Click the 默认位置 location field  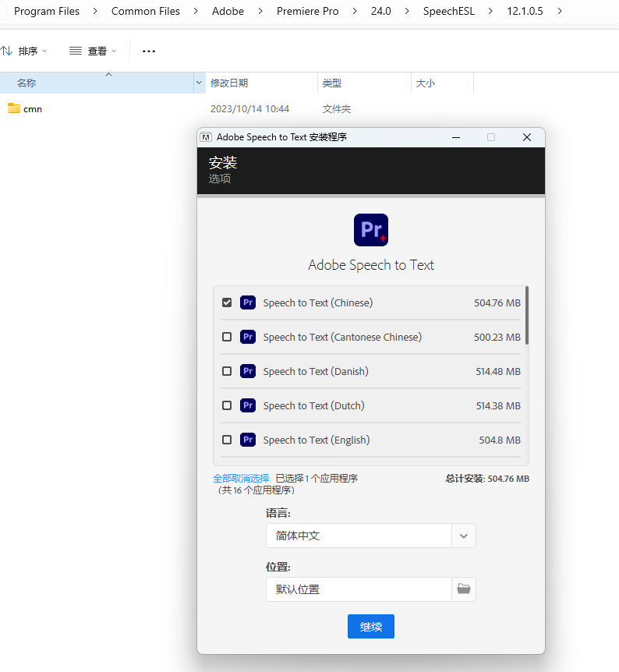tap(359, 589)
